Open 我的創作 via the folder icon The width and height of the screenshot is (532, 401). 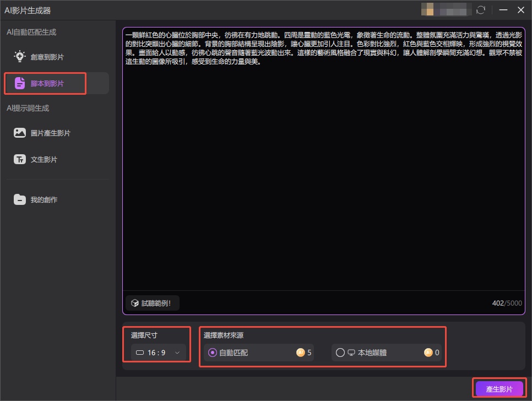pyautogui.click(x=20, y=200)
